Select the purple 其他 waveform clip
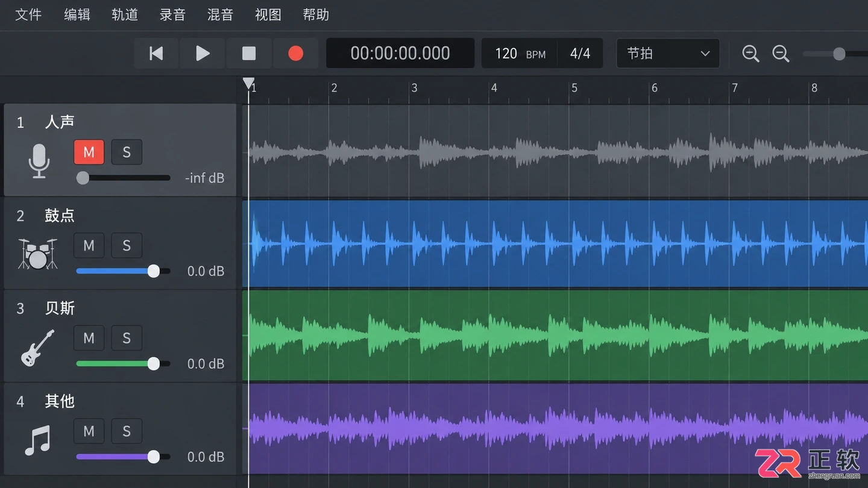Image resolution: width=868 pixels, height=488 pixels. 555,428
